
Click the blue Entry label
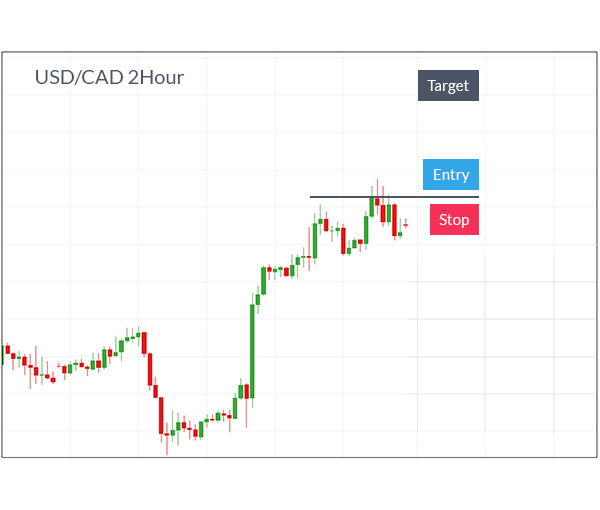(x=451, y=174)
